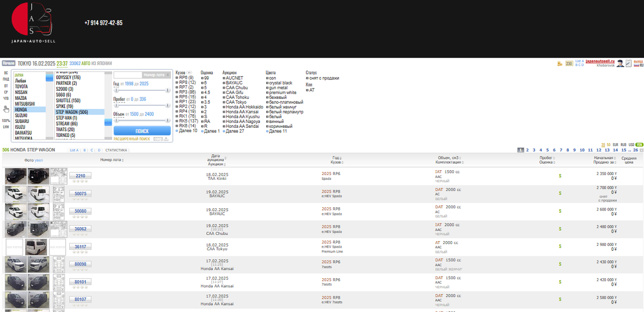Click the notepad icon near the avatar
This screenshot has width=644, height=312.
pos(628,63)
